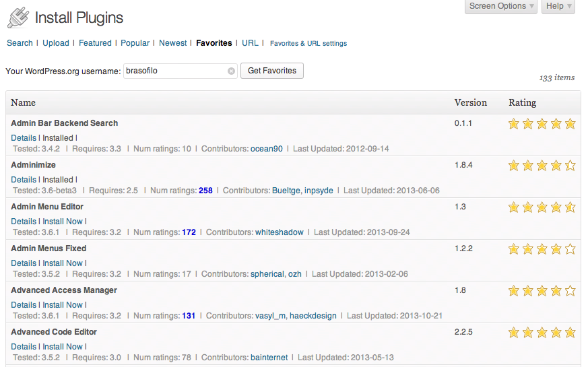This screenshot has width=588, height=367.
Task: Click Last Updated: 2013-10-21 text
Action: 395,316
